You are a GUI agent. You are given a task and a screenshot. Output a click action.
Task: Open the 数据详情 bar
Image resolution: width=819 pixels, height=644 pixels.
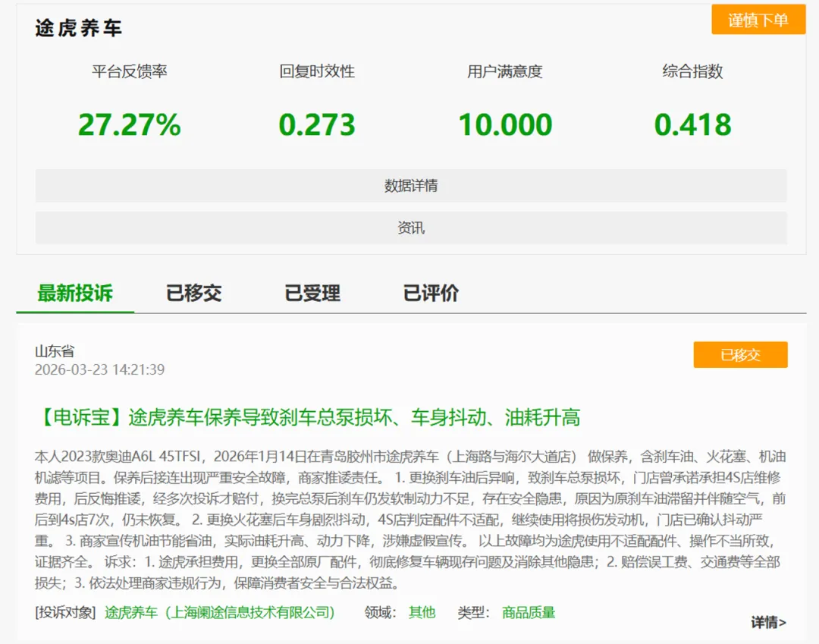[411, 185]
